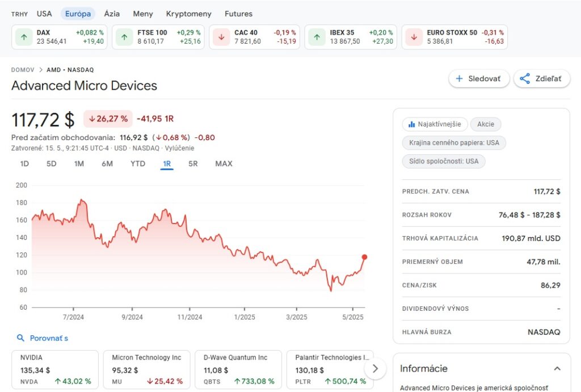Open the Ázia markets tab

tap(112, 14)
